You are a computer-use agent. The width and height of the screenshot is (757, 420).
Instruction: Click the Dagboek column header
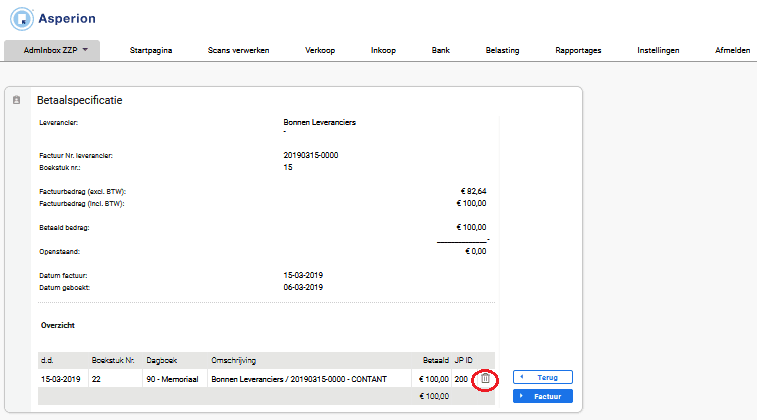point(162,360)
